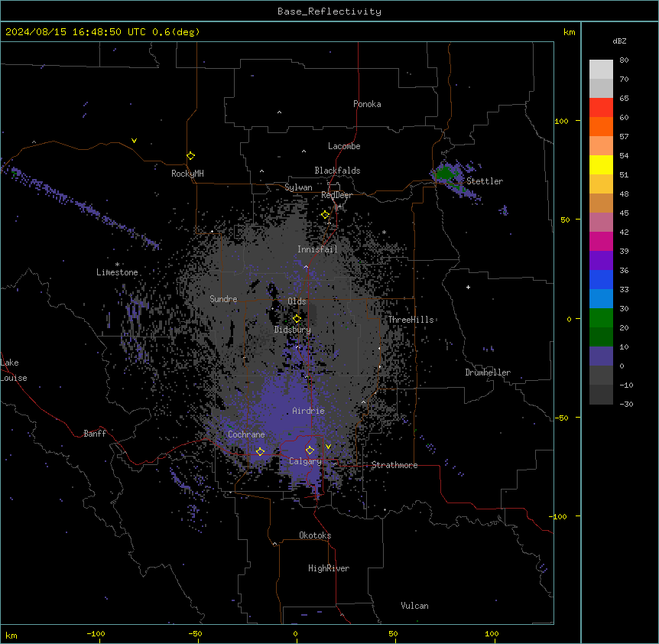This screenshot has width=659, height=644.
Task: Select the Cochrane label
Action: tap(246, 434)
